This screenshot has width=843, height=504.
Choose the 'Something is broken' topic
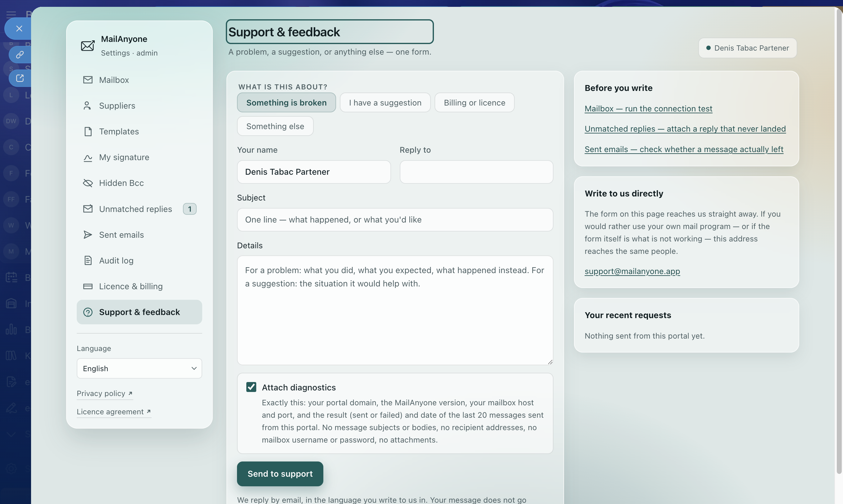pyautogui.click(x=286, y=102)
